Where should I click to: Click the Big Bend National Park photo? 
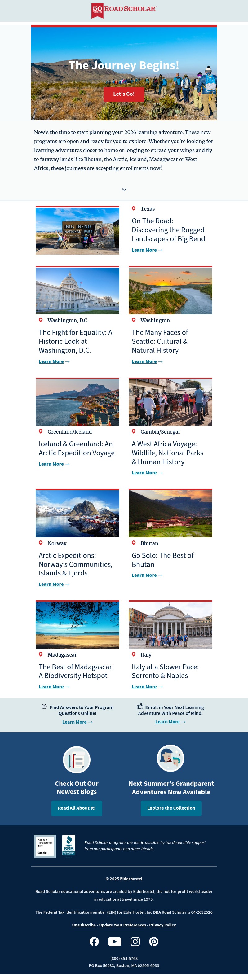tap(77, 230)
